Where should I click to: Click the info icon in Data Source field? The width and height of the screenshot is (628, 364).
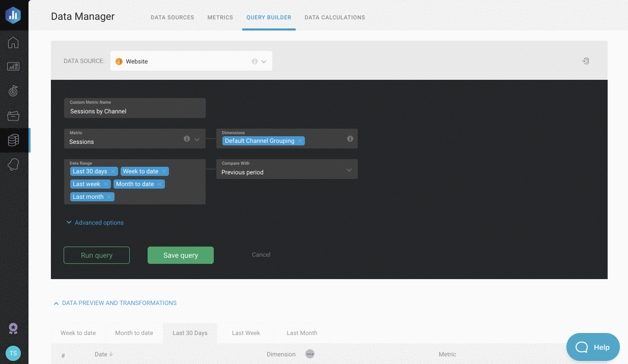254,61
